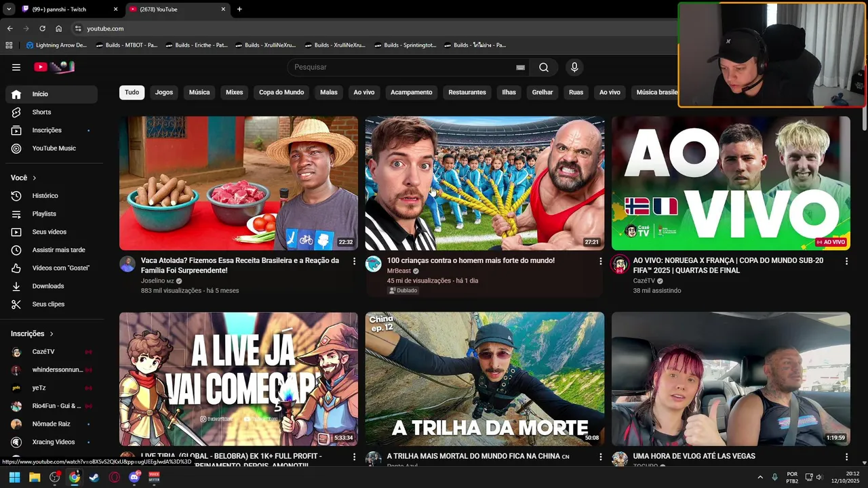Select the Jogos filter chip
The width and height of the screenshot is (868, 488).
[x=164, y=92]
